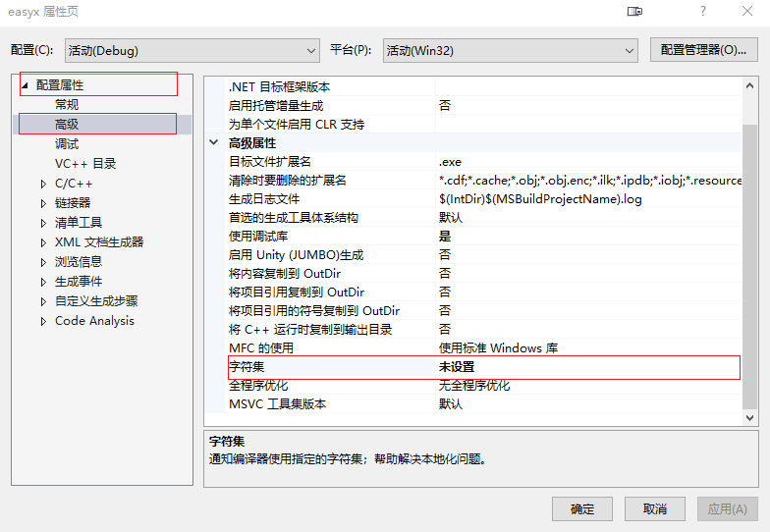The height and width of the screenshot is (532, 770).
Task: Click the title bar help question mark
Action: click(703, 11)
